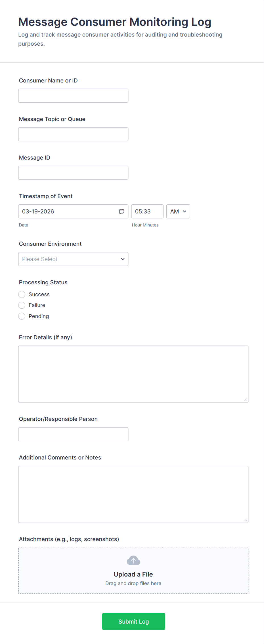This screenshot has width=264, height=644.
Task: Click into the Message ID field
Action: (73, 173)
